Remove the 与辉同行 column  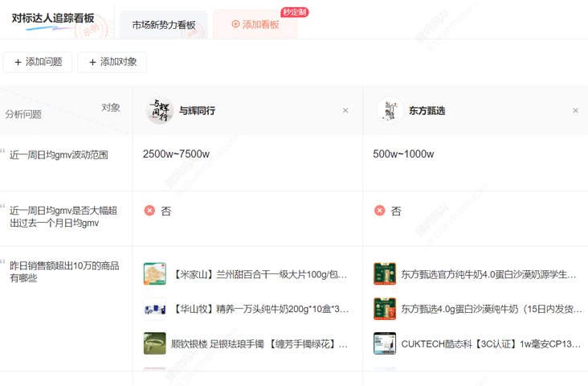click(x=345, y=110)
